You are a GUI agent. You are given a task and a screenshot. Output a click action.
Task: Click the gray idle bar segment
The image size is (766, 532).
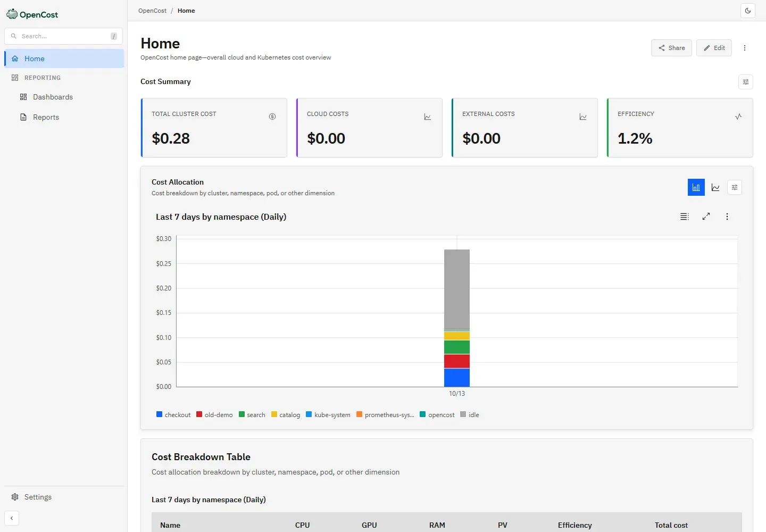pyautogui.click(x=457, y=289)
